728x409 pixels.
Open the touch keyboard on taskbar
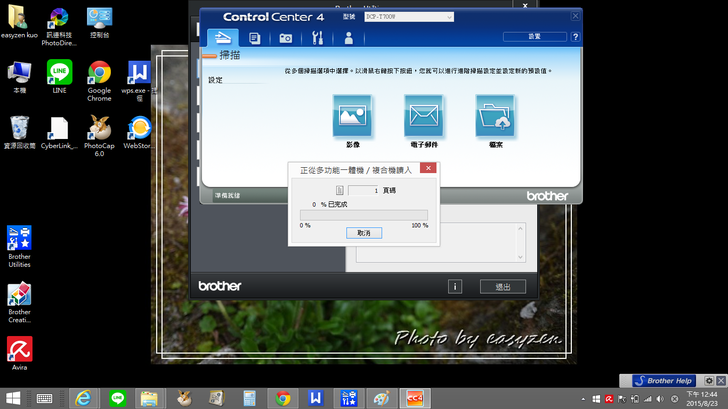(x=45, y=398)
